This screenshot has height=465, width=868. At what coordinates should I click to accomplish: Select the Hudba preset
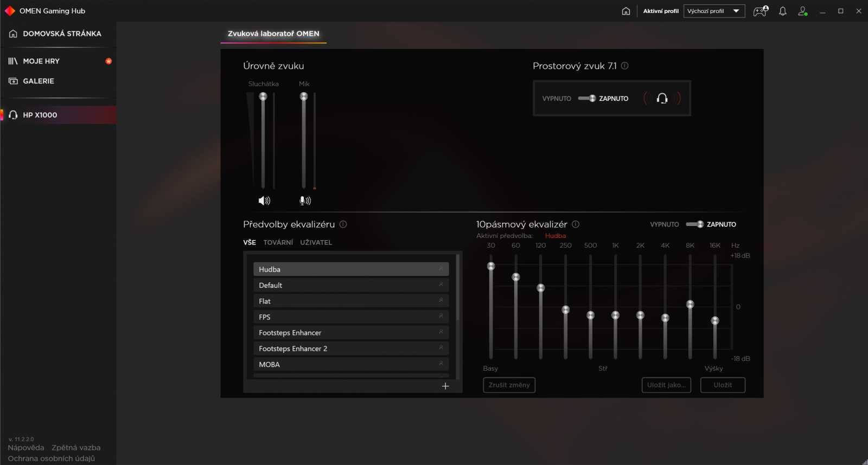[x=351, y=269]
